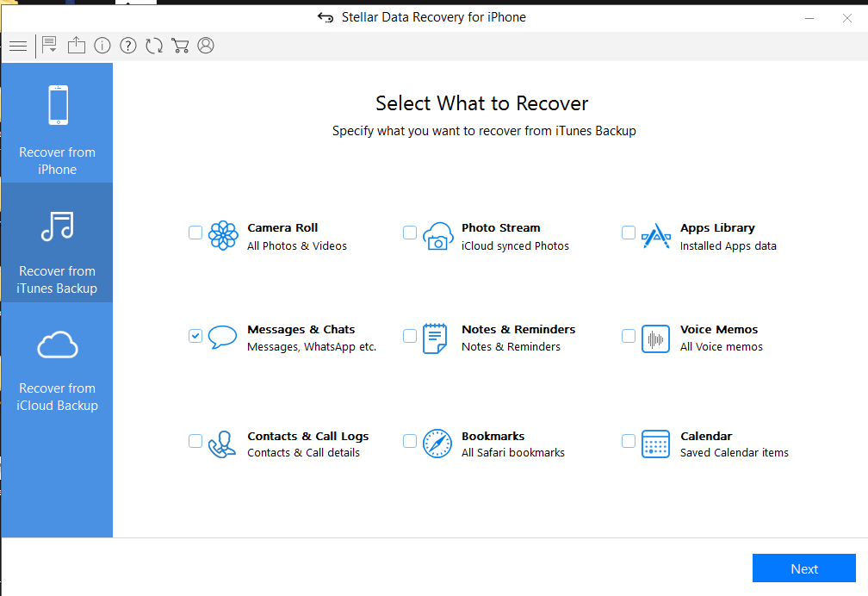Viewport: 868px width, 596px height.
Task: Close the Stellar Data Recovery window
Action: point(847,18)
